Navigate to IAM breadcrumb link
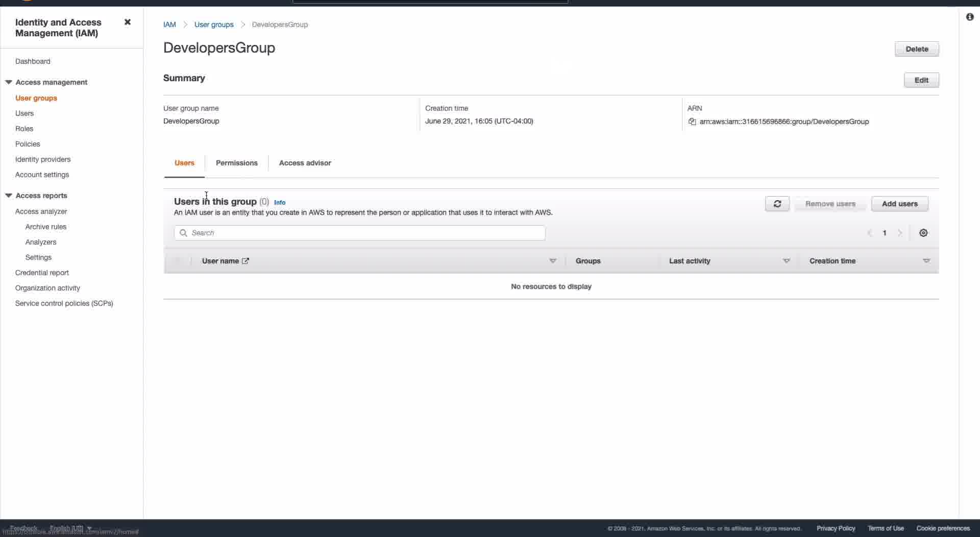This screenshot has height=537, width=980. [x=169, y=25]
